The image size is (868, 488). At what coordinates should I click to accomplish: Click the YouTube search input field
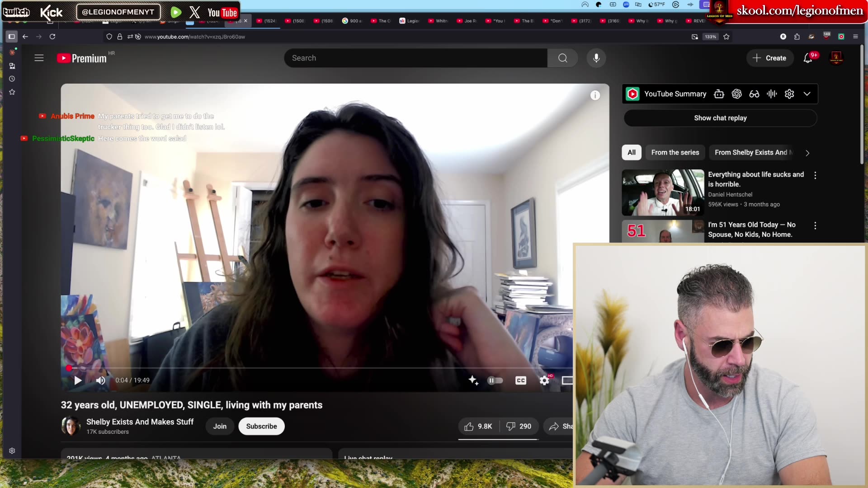416,58
